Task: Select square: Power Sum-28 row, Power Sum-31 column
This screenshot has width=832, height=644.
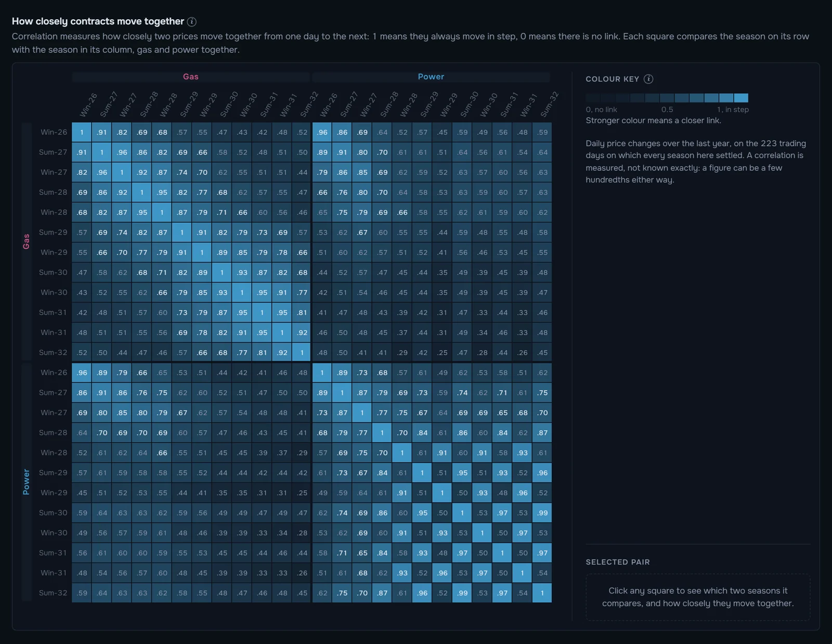Action: click(x=502, y=433)
